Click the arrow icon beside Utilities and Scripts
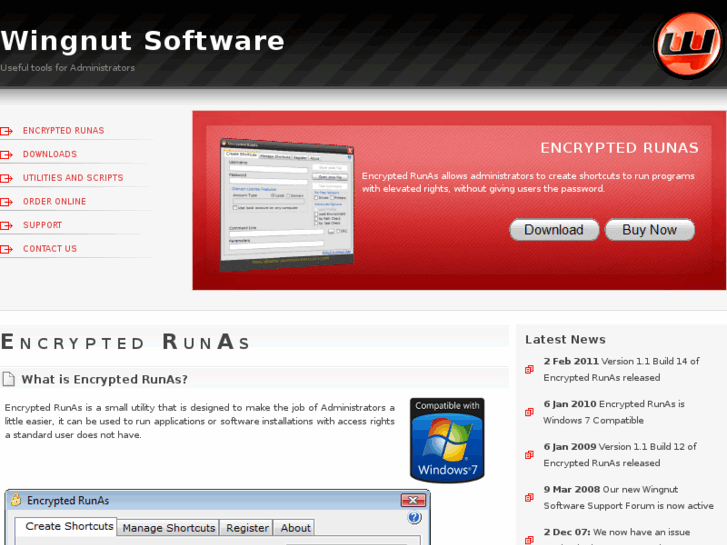 pos(6,178)
